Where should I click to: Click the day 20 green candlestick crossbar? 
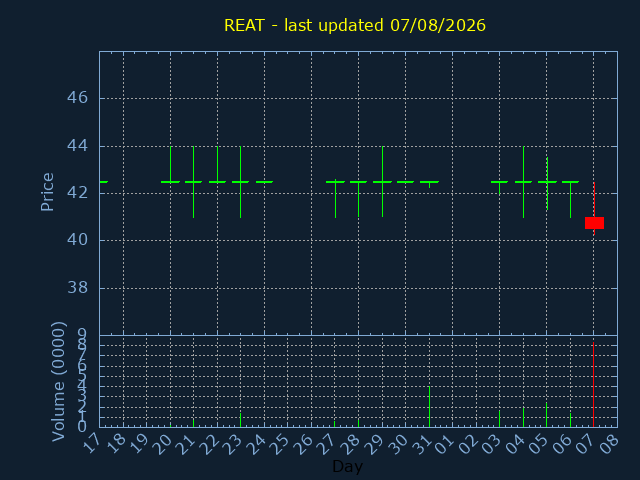click(x=171, y=182)
